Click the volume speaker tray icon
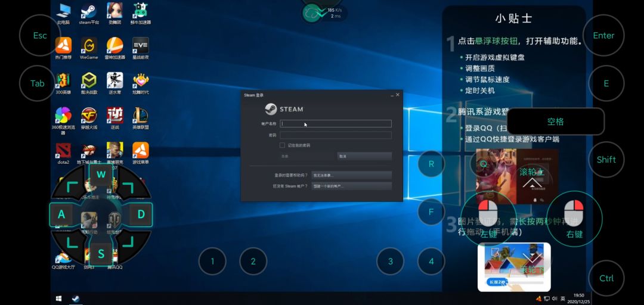This screenshot has width=644, height=305. click(x=555, y=298)
